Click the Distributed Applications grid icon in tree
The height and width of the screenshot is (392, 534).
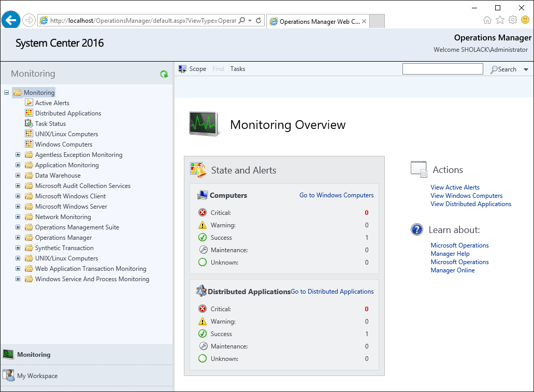(29, 113)
